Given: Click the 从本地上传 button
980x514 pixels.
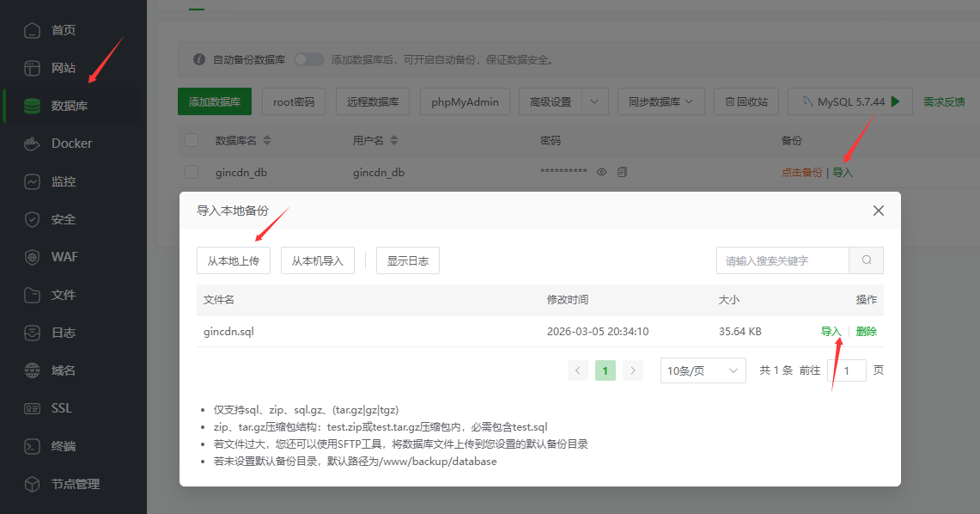Looking at the screenshot, I should pos(234,260).
